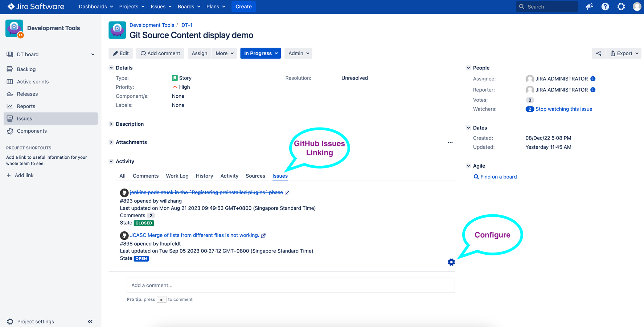Click the project avatar beside issue title

point(117,30)
